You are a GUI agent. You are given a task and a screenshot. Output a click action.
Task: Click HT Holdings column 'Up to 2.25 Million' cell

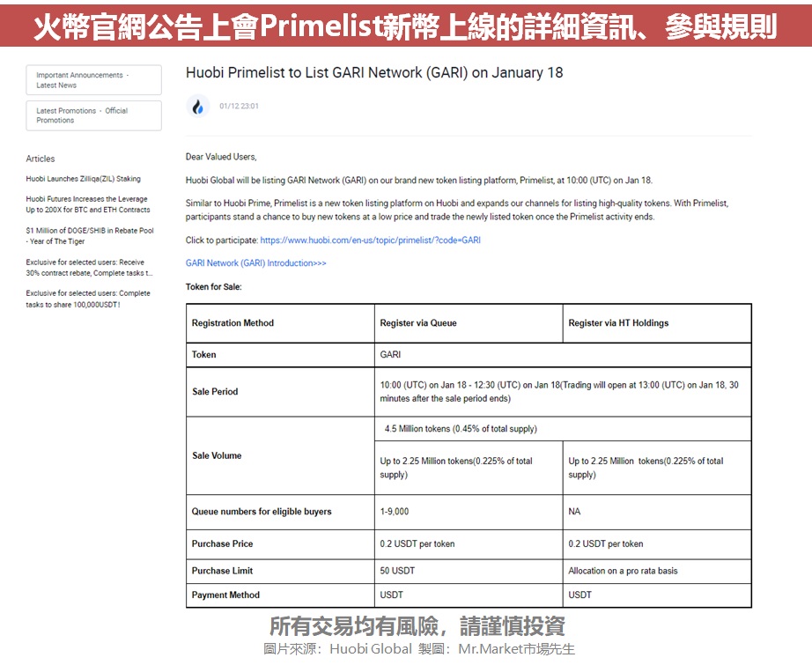(657, 468)
